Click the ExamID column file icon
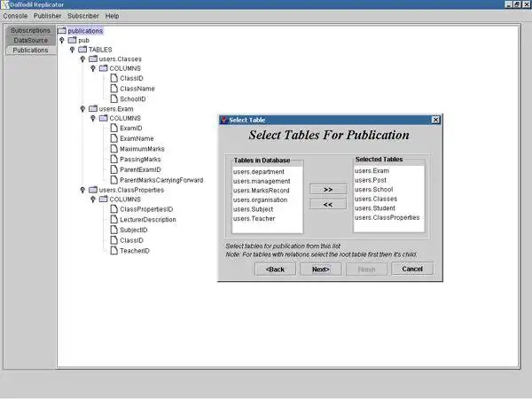Viewport: 532px width, 399px height. point(114,128)
